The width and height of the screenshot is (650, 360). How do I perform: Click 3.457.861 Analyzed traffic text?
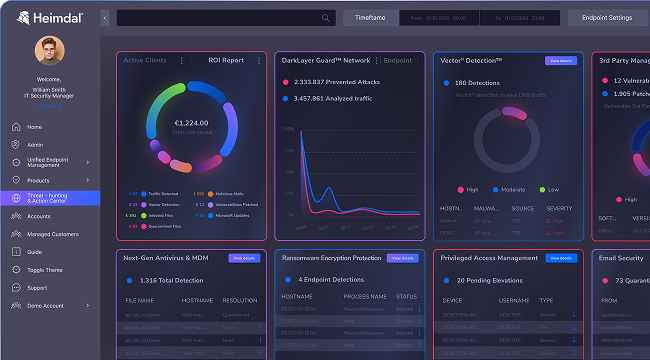(x=333, y=98)
